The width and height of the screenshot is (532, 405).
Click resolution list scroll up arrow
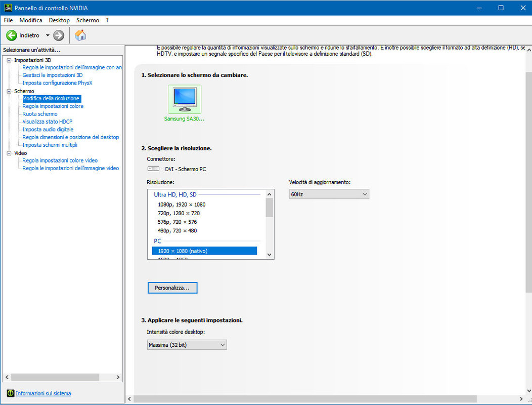[x=270, y=194]
